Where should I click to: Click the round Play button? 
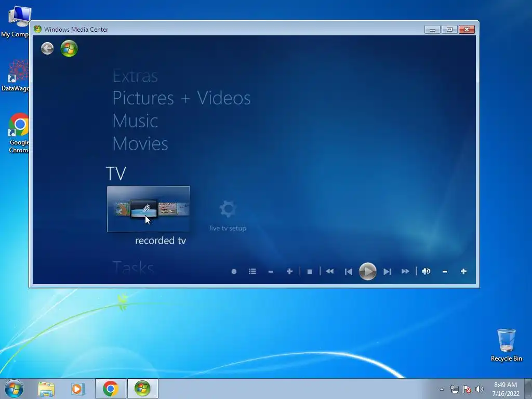point(368,271)
